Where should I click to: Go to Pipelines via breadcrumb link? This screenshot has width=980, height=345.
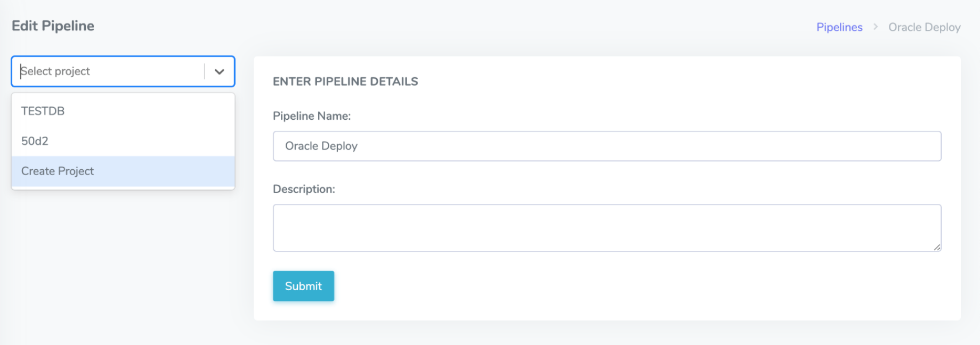point(839,27)
